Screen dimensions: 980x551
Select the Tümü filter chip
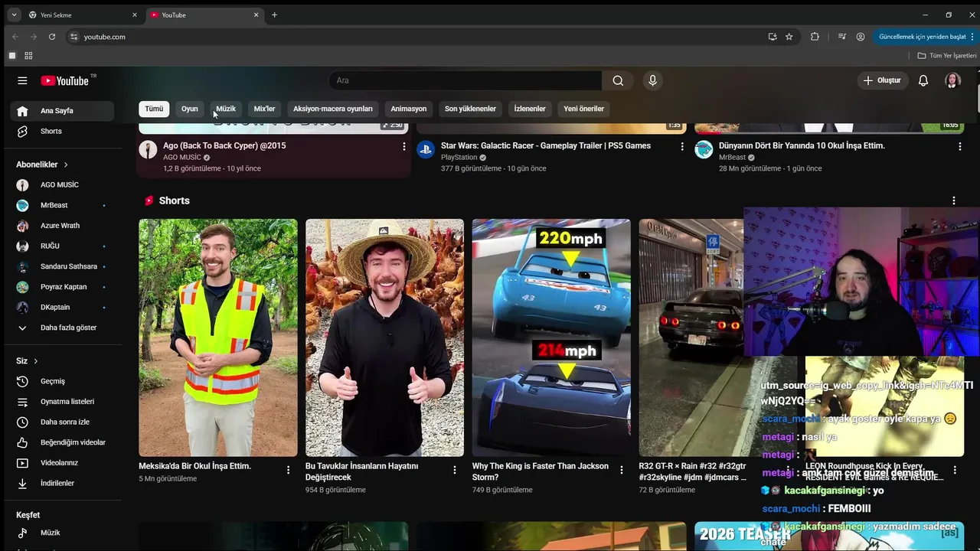click(154, 109)
